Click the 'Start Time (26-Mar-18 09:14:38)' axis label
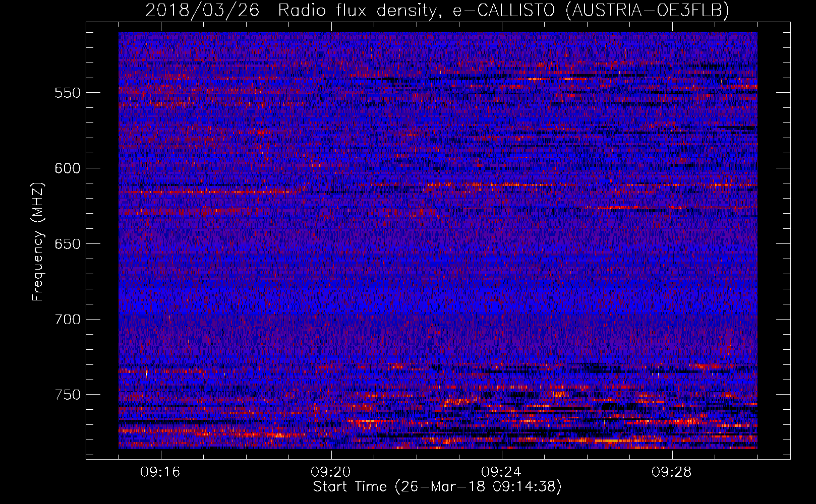 [437, 487]
